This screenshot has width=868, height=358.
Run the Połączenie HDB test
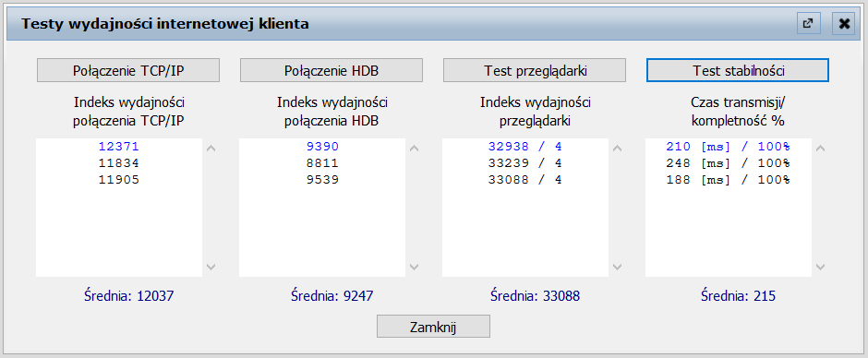[332, 71]
